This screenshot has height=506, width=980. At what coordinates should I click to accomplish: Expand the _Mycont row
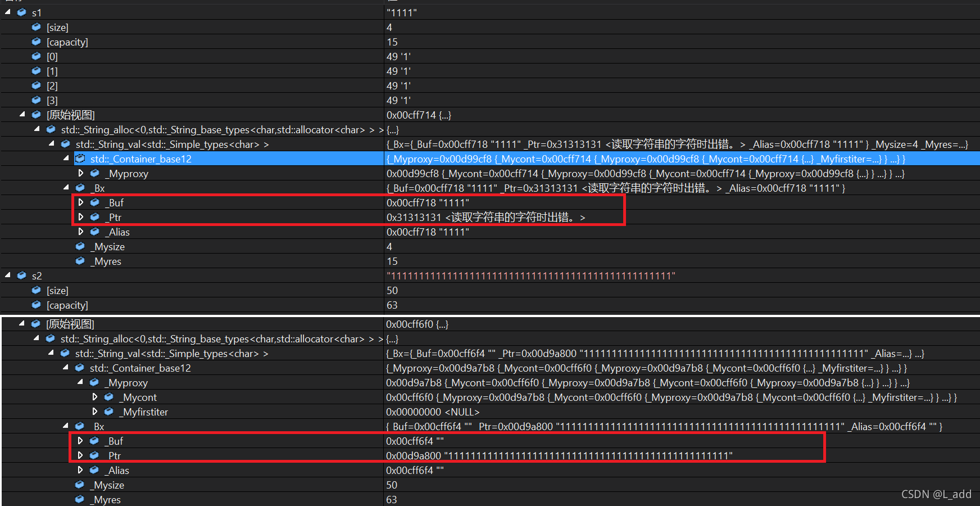95,397
